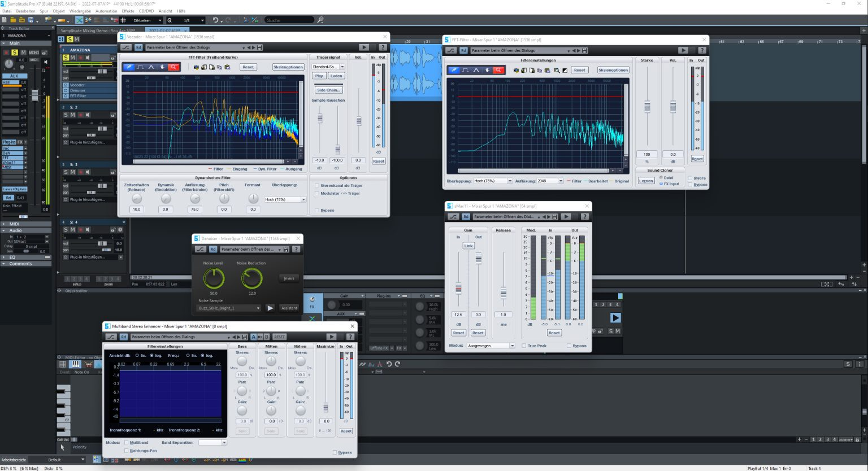This screenshot has width=868, height=471.
Task: Switch to preset slot B in Stereo Enhancer
Action: 267,337
